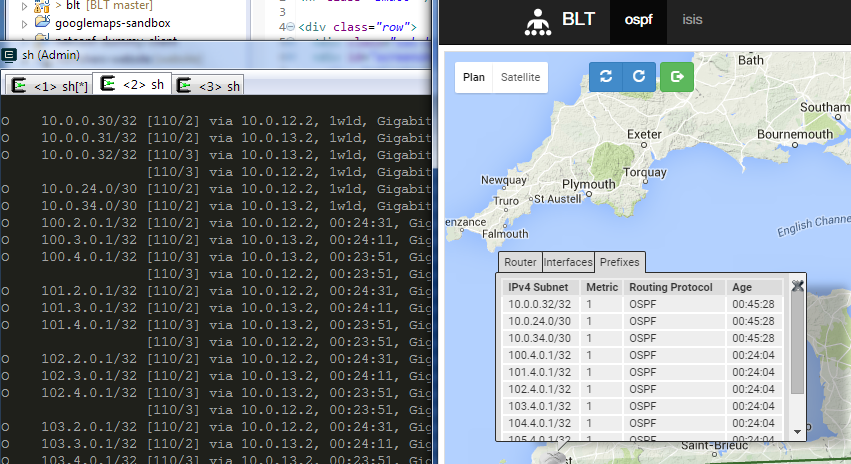Screen dimensions: 851x464
Task: Click the blue reload circular arrow button
Action: point(639,77)
